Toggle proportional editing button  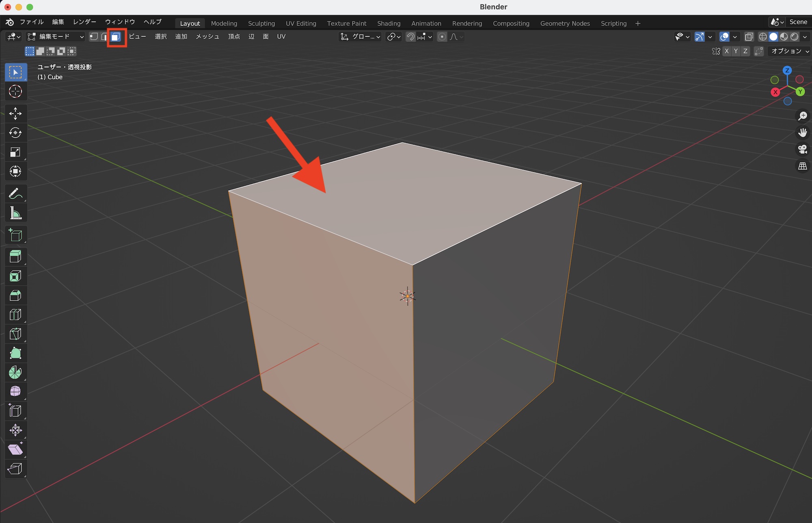[x=442, y=37]
